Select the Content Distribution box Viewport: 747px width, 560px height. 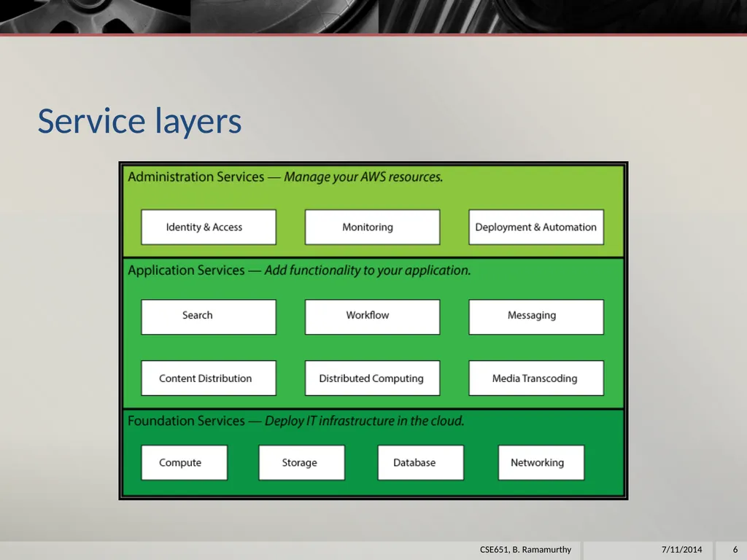coord(209,378)
